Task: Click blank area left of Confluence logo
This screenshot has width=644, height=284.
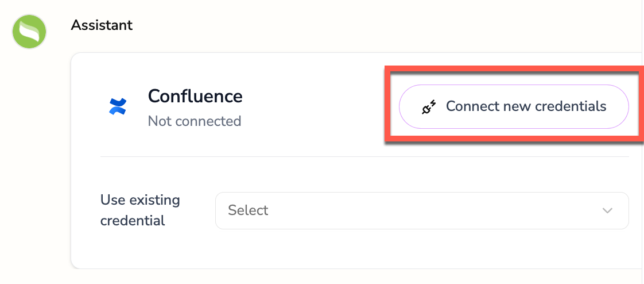Action: click(x=87, y=106)
